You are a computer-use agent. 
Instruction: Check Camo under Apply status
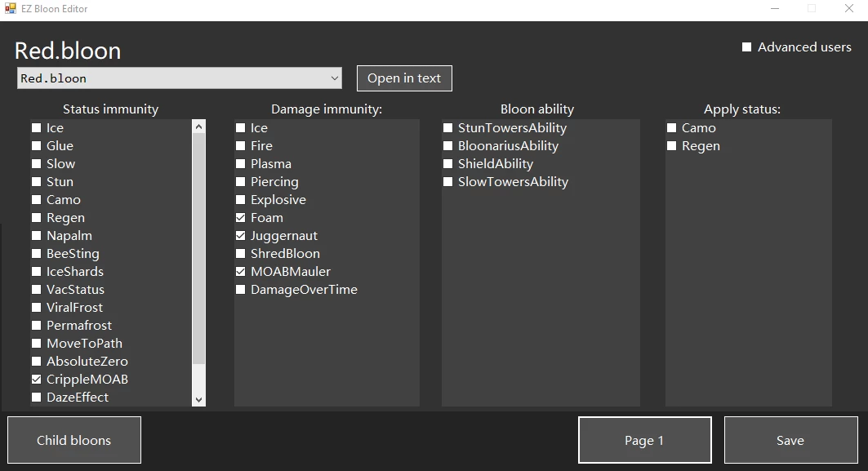click(671, 128)
